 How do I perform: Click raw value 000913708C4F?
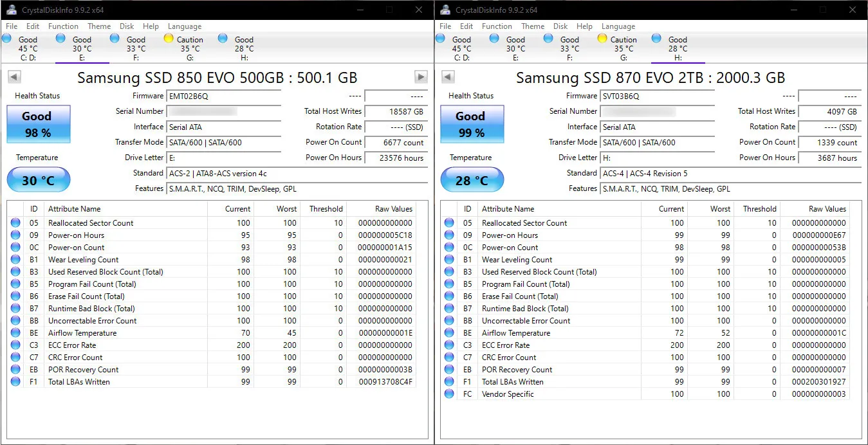pos(385,382)
